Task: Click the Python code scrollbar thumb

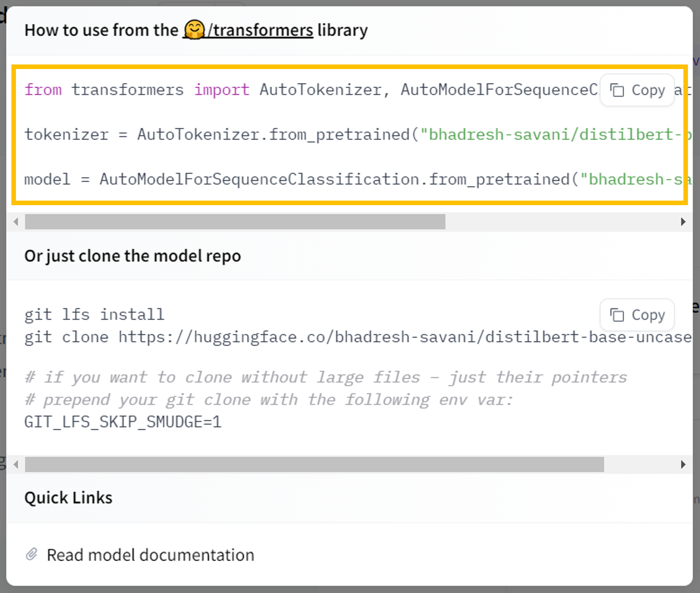Action: click(235, 222)
